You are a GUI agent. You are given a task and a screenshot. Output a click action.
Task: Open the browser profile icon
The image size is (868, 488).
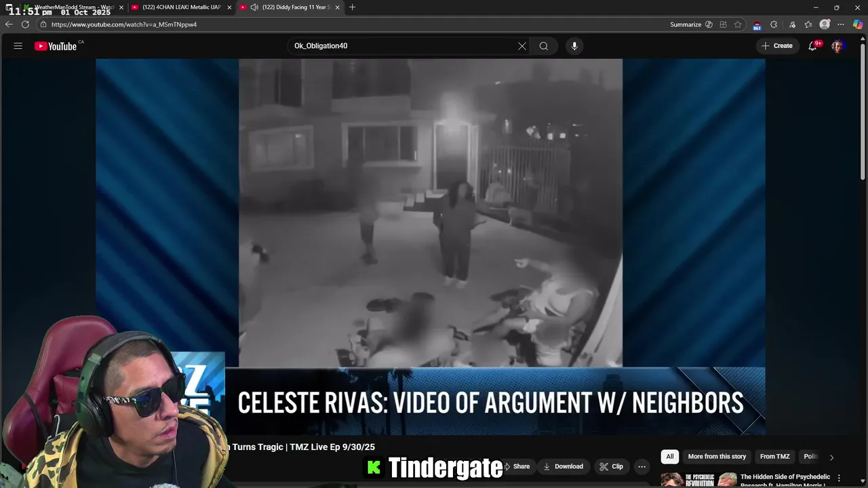[x=825, y=24]
